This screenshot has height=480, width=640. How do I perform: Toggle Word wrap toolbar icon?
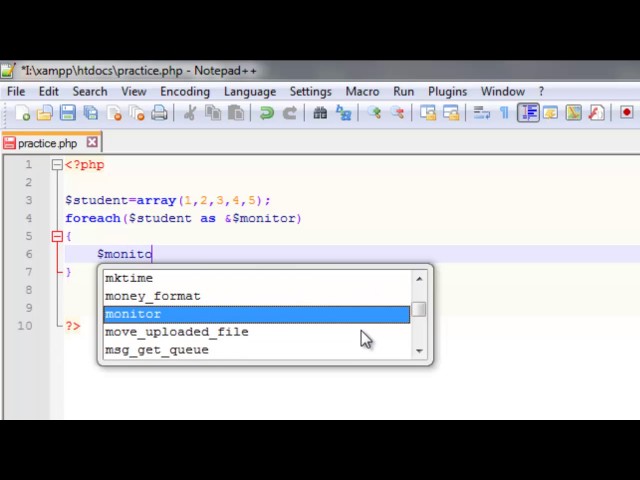click(482, 113)
